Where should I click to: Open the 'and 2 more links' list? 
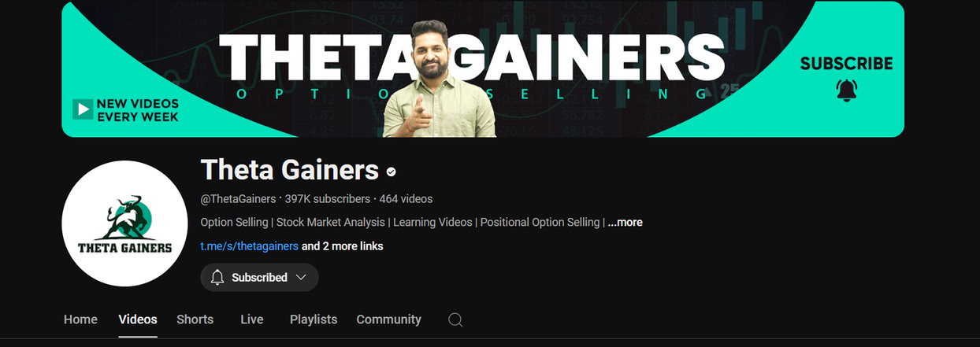[x=343, y=245]
